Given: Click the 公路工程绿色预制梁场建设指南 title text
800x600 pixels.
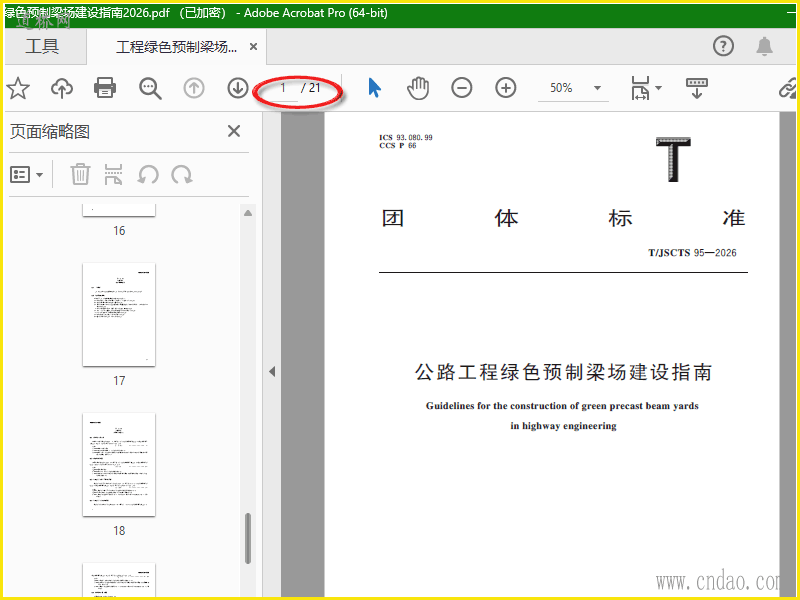Looking at the screenshot, I should [x=563, y=372].
